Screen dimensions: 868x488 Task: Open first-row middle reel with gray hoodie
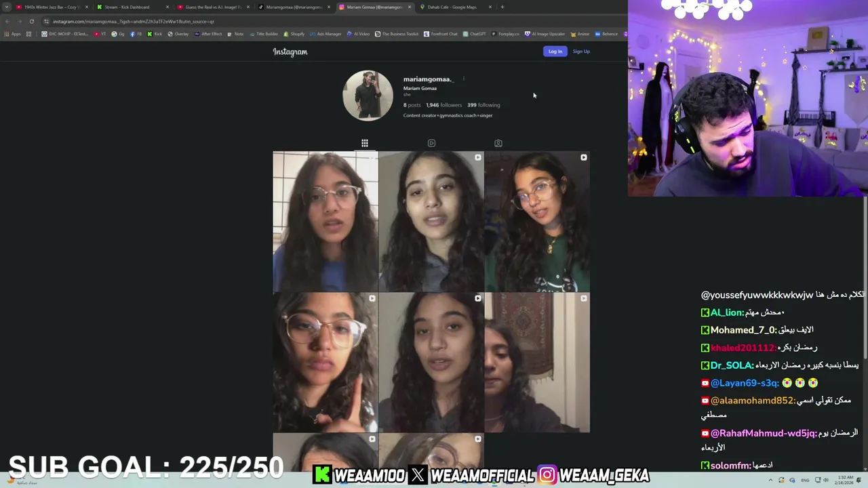pyautogui.click(x=431, y=222)
